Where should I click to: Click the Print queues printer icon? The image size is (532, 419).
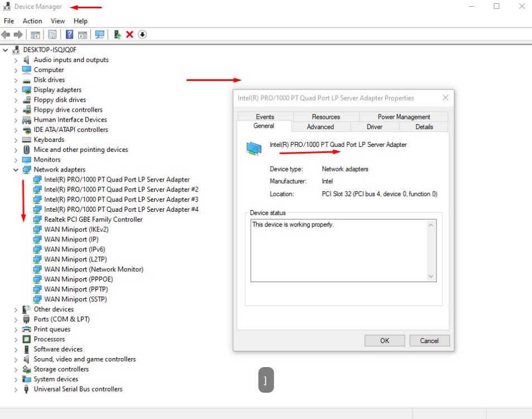(x=26, y=330)
